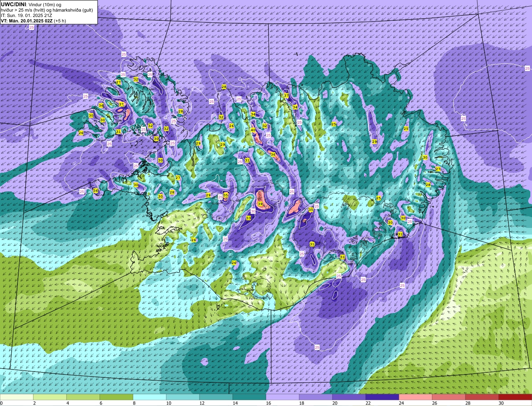Image resolution: width=532 pixels, height=406 pixels.
Task: Click the color scale tick label 24
Action: click(401, 403)
